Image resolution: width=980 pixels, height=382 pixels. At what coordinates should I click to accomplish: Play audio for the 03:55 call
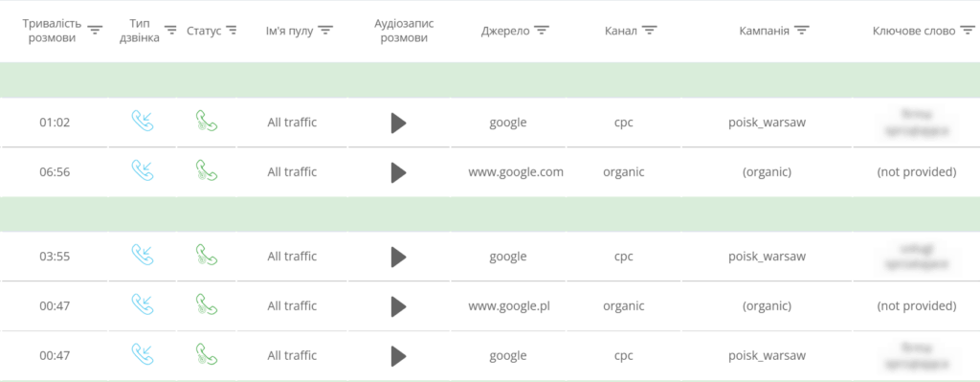[399, 257]
